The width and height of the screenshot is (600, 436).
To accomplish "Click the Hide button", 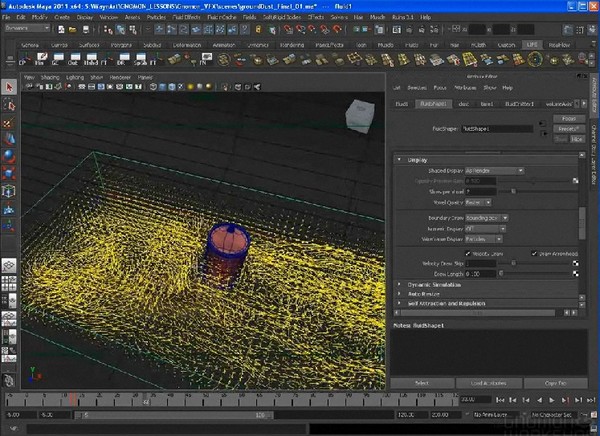I will point(577,139).
